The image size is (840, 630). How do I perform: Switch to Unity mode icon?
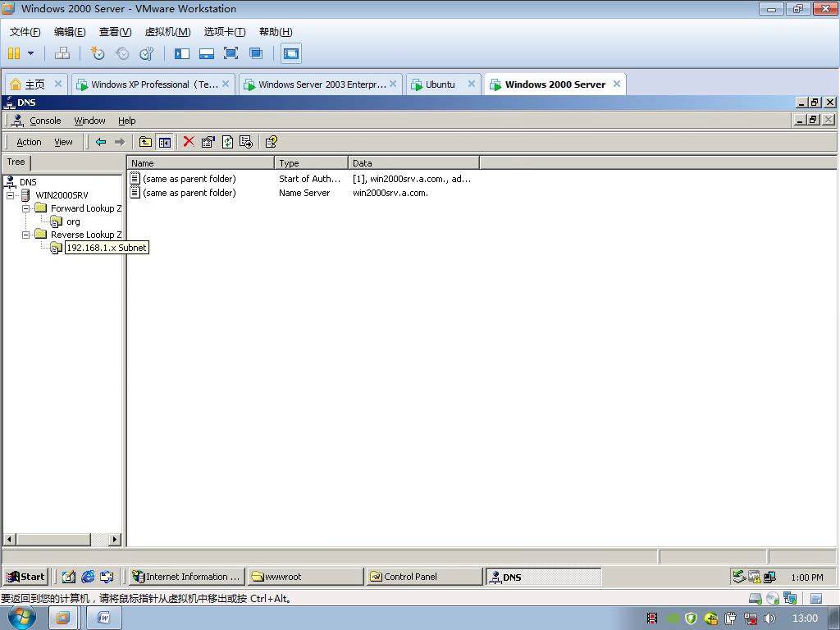tap(256, 53)
